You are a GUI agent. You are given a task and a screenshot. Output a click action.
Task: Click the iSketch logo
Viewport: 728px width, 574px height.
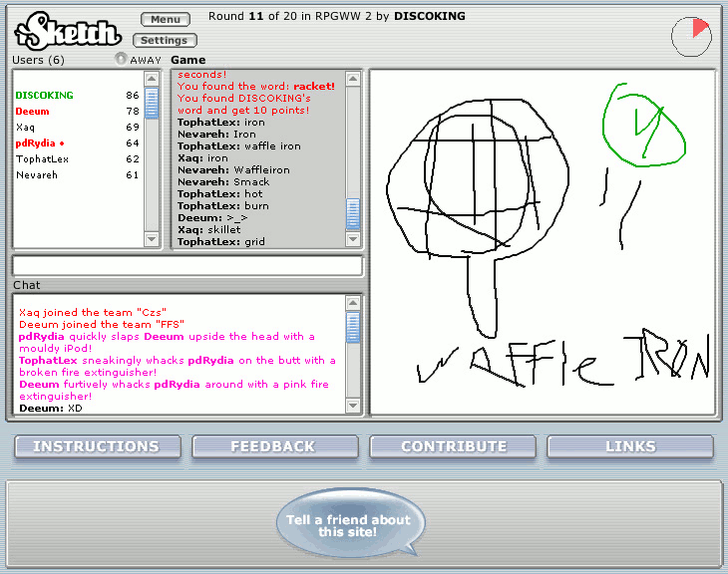click(66, 30)
